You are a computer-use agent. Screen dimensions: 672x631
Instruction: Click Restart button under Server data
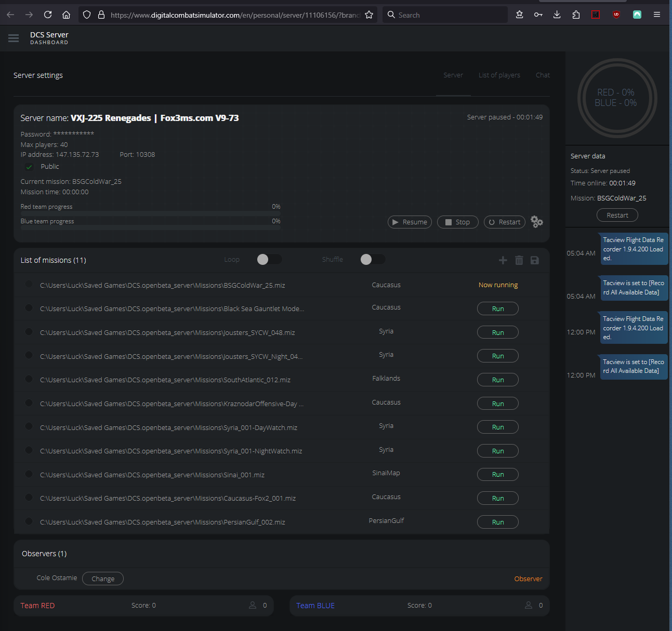click(617, 215)
